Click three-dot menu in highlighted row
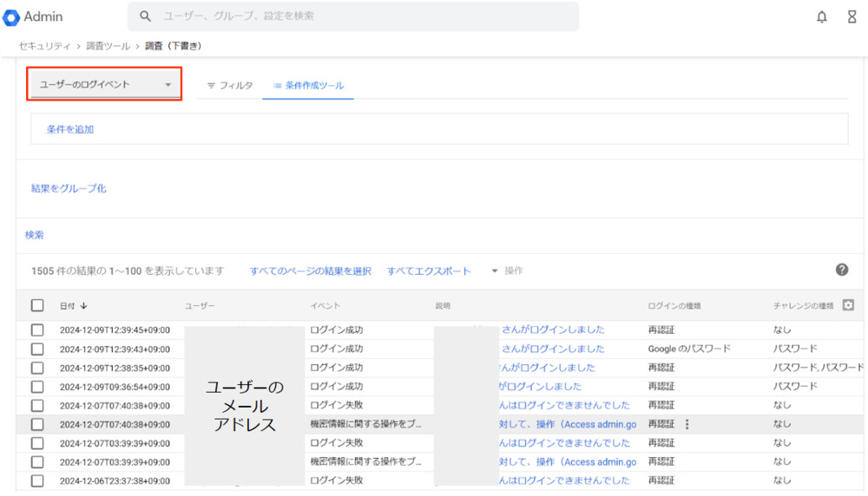The width and height of the screenshot is (868, 496). click(687, 424)
